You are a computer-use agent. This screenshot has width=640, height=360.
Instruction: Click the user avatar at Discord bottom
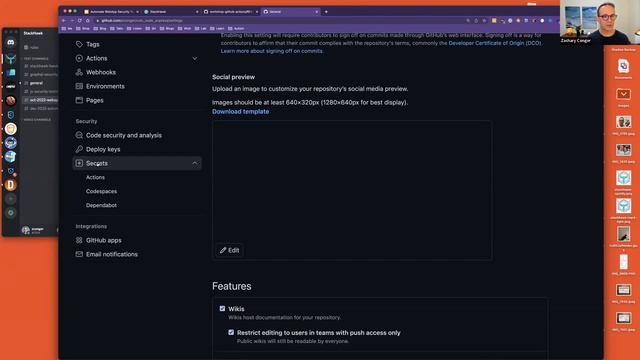pyautogui.click(x=26, y=230)
